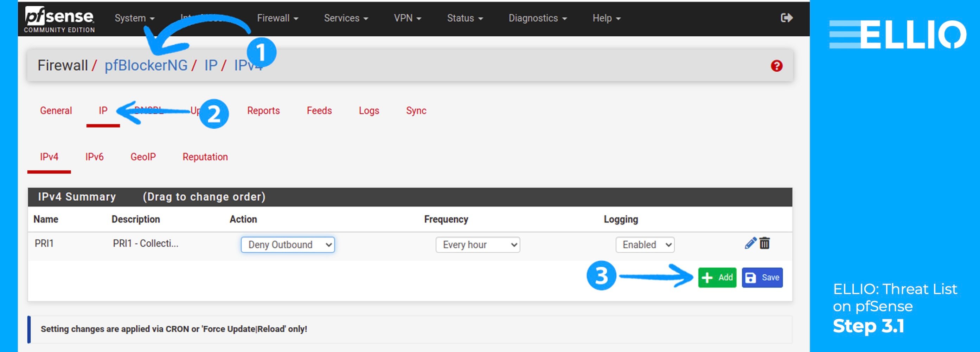Image resolution: width=980 pixels, height=352 pixels.
Task: Open the Logging Enabled dropdown
Action: pyautogui.click(x=645, y=245)
